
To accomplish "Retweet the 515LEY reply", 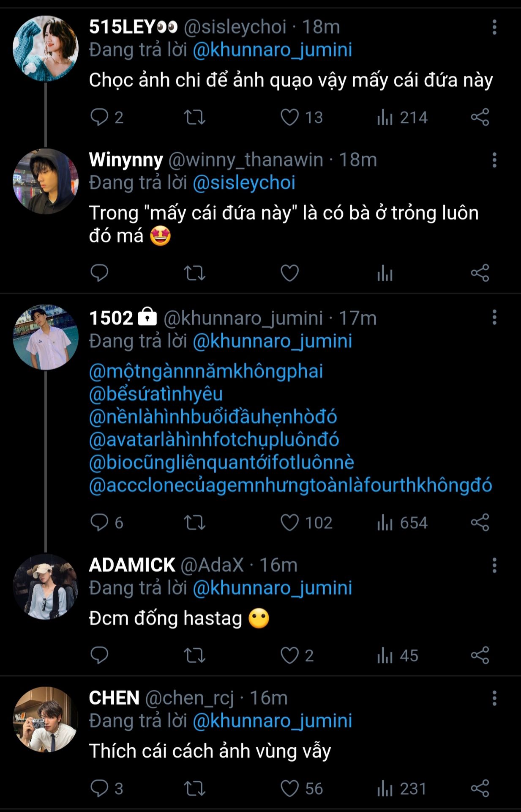I will 194,117.
